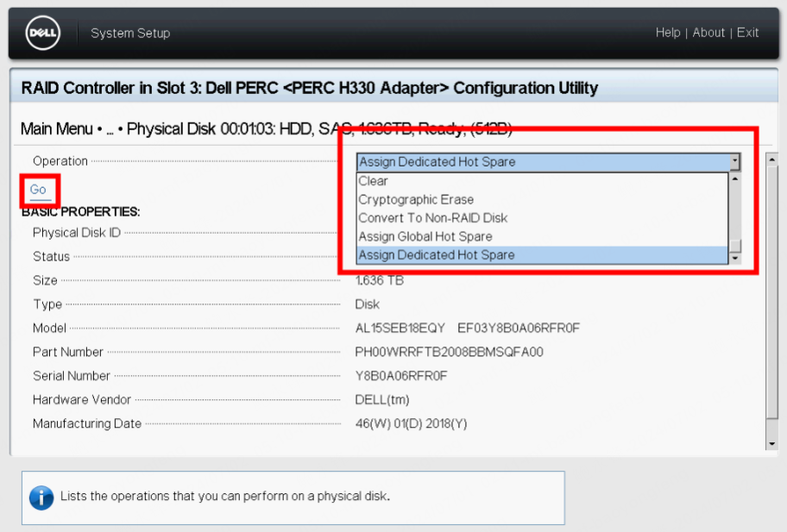Click the Main Menu breadcrumb text
The image size is (787, 532).
[x=57, y=128]
